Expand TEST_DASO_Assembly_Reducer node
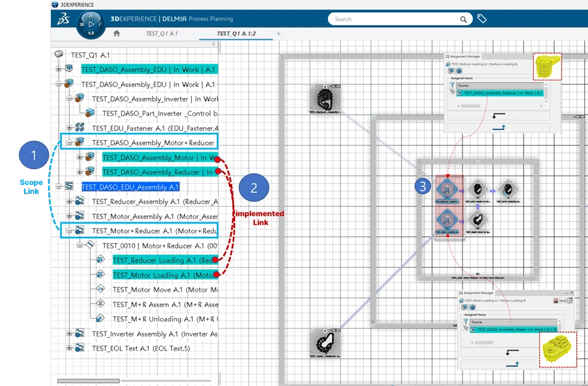The width and height of the screenshot is (588, 386). [x=80, y=172]
